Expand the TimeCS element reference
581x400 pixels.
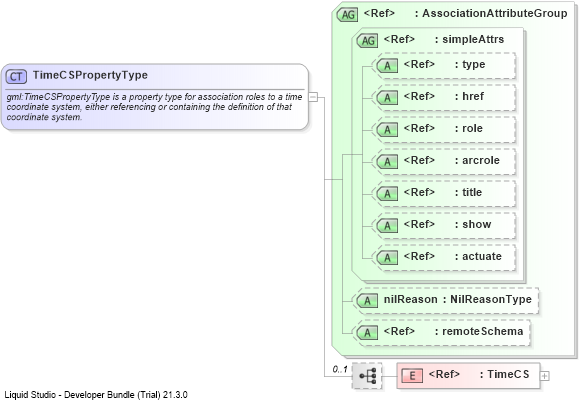[x=544, y=376]
